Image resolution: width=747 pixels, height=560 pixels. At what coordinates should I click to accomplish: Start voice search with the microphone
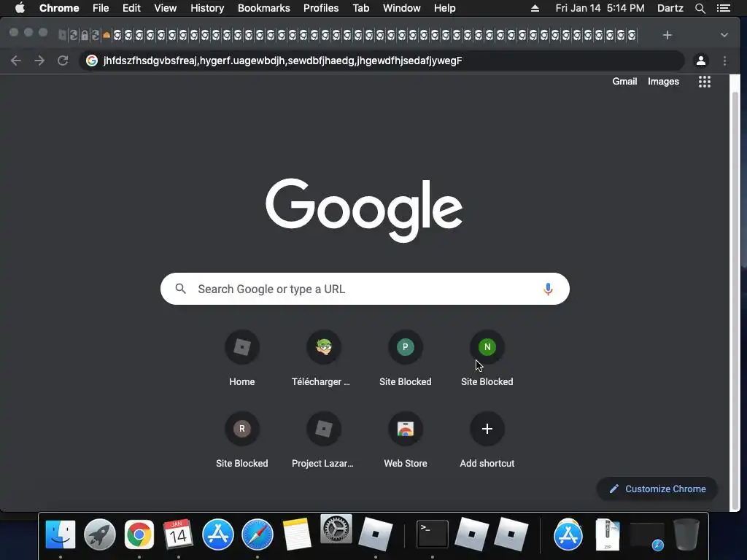pyautogui.click(x=548, y=289)
